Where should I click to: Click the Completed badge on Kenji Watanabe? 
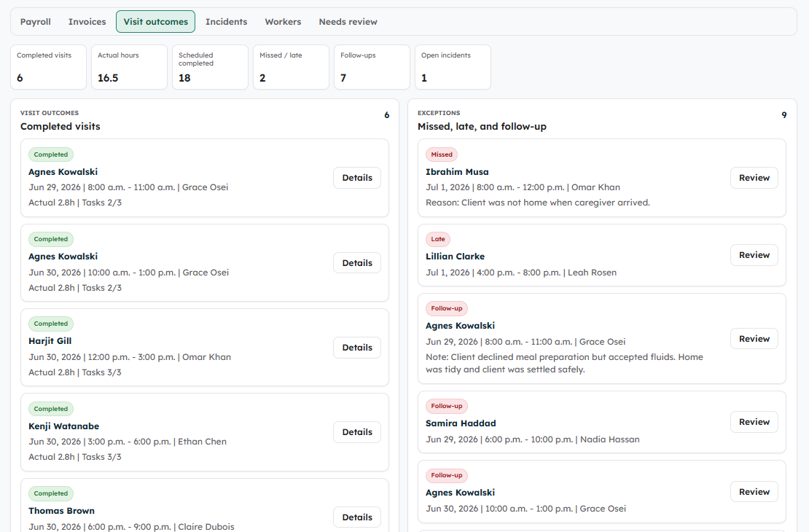pos(51,409)
